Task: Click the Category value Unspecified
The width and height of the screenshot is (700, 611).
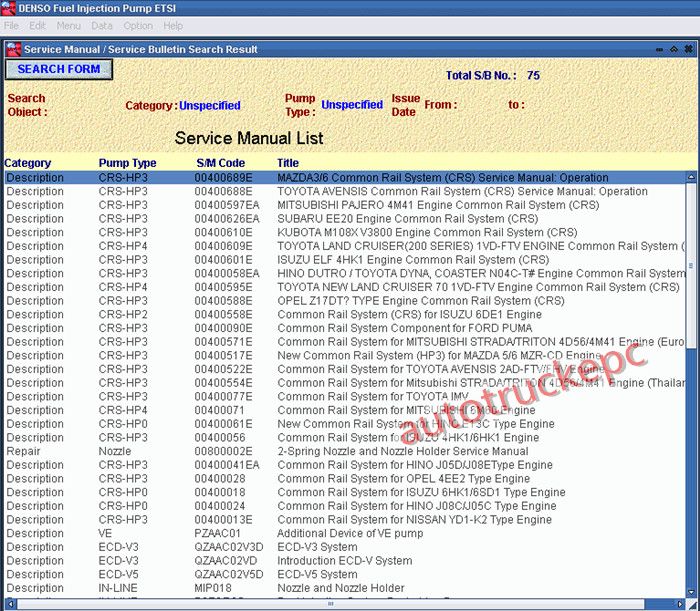Action: point(210,106)
